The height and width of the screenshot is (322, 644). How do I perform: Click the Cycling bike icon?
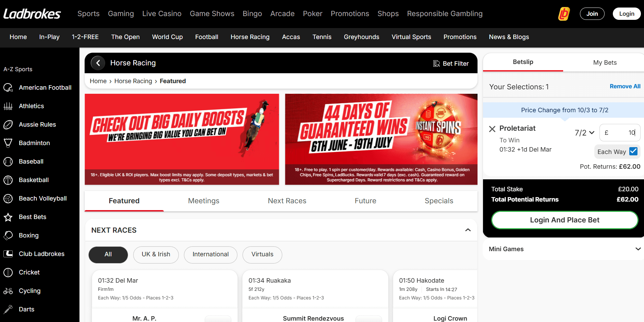8,291
